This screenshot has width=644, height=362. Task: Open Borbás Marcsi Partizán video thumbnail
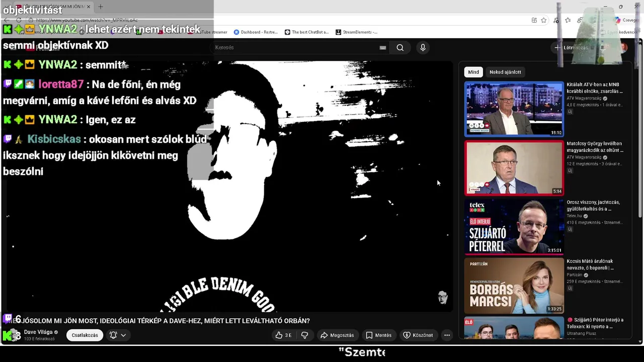click(514, 285)
